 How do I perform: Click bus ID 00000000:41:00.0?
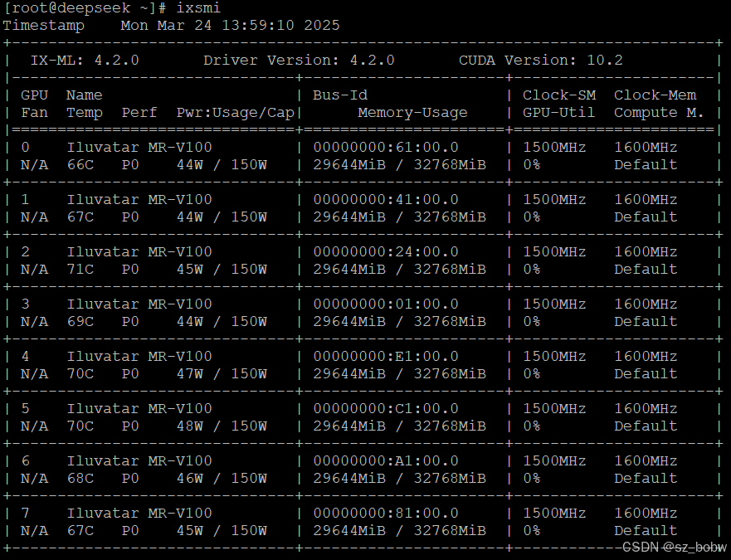[x=386, y=200]
